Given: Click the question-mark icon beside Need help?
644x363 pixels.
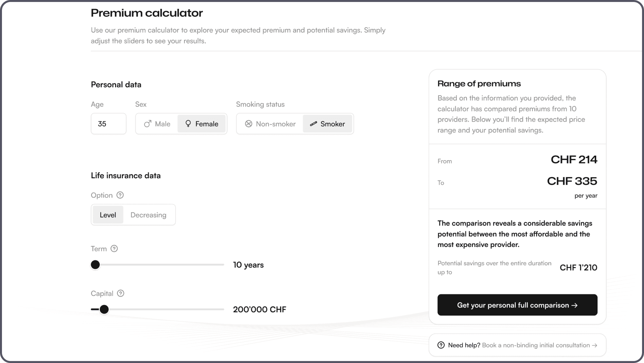Looking at the screenshot, I should [x=441, y=345].
